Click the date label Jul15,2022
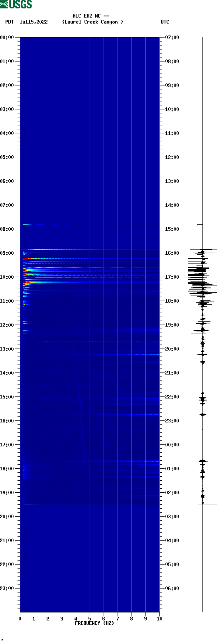 pyautogui.click(x=34, y=22)
